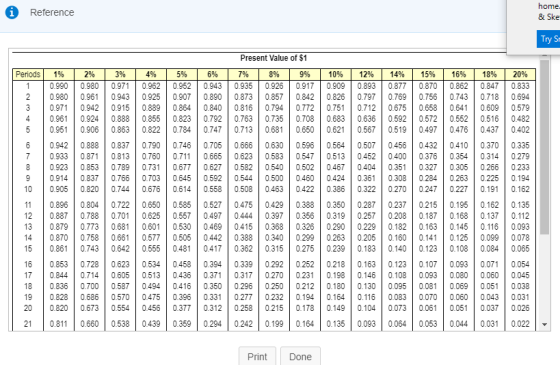Click the blue info icon beside Reference
Viewport: 560px width, 365px height.
tap(12, 12)
